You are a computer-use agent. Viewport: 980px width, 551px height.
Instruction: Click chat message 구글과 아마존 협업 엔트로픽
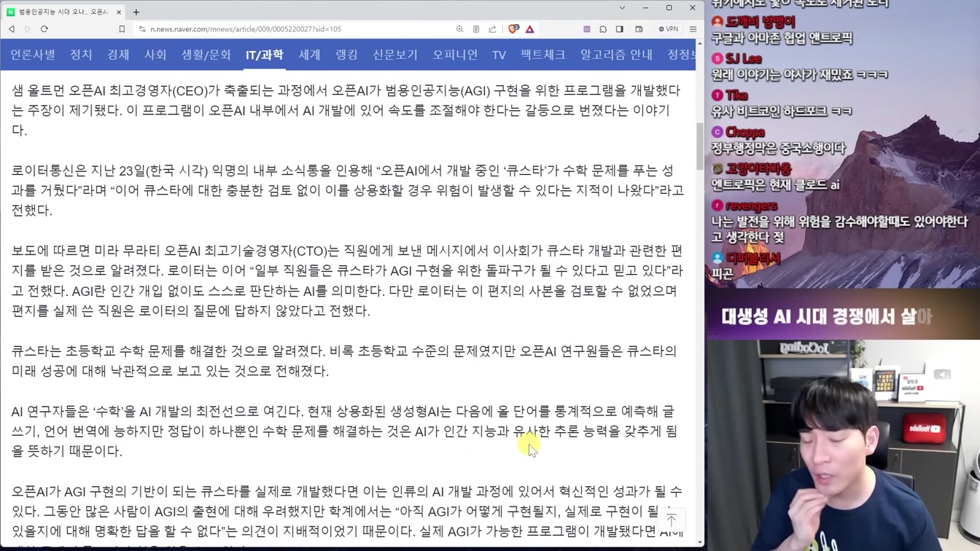tap(782, 38)
